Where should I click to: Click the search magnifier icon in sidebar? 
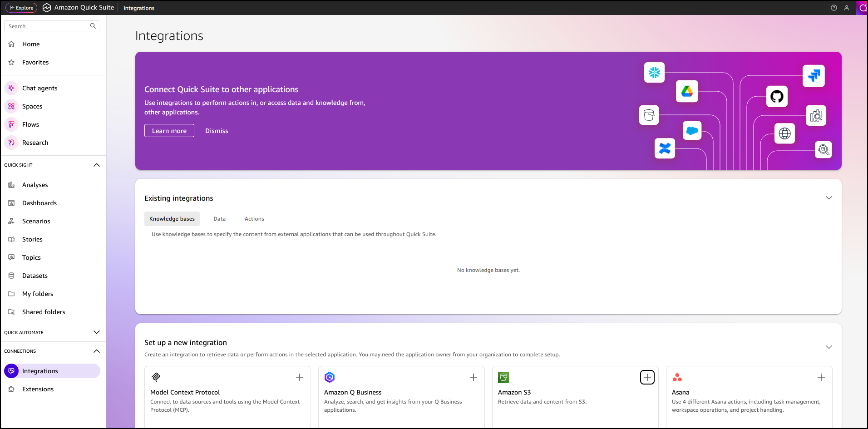(x=93, y=26)
